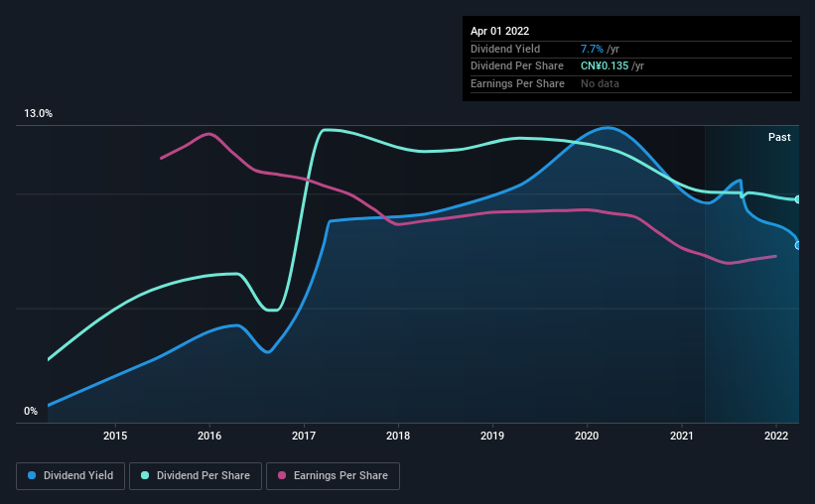
Task: Click the blue Dividend Yield legend dot
Action: click(x=32, y=475)
